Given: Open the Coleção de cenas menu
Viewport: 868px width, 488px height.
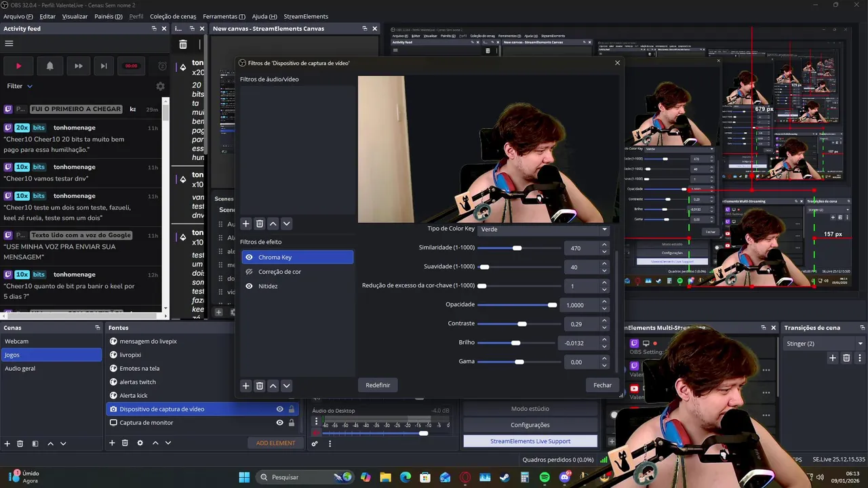Looking at the screenshot, I should (173, 16).
